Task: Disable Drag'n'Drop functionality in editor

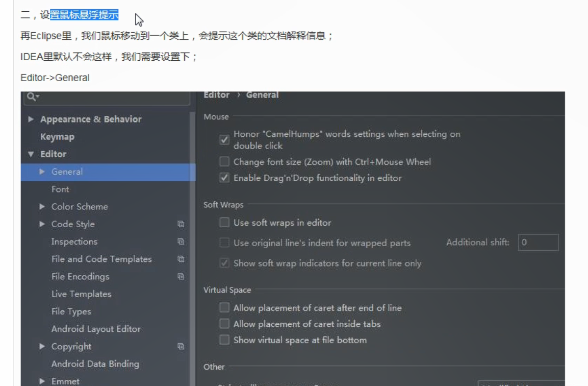Action: [224, 179]
